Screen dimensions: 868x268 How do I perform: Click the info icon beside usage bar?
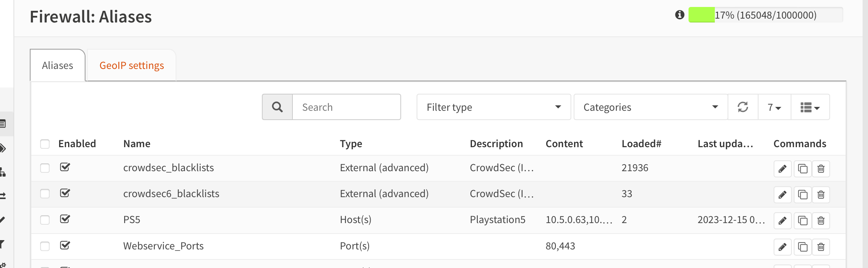(x=680, y=15)
